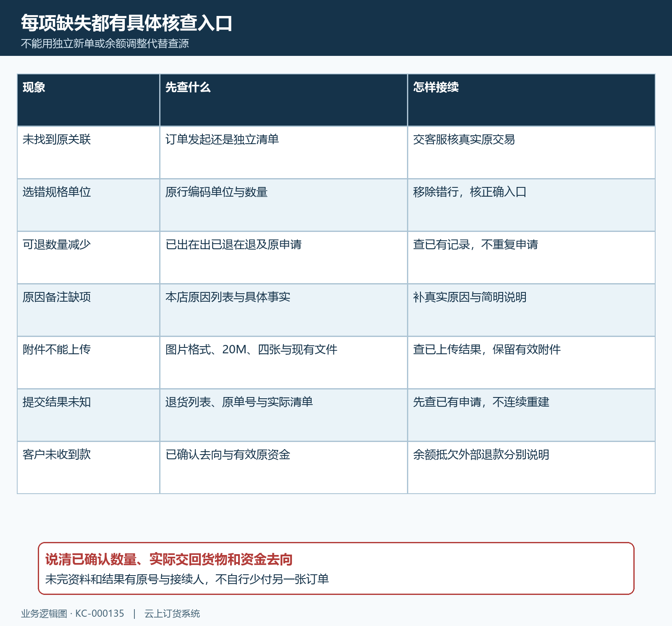The width and height of the screenshot is (672, 626).
Task: Click the 怎样接续 column header
Action: click(x=531, y=100)
